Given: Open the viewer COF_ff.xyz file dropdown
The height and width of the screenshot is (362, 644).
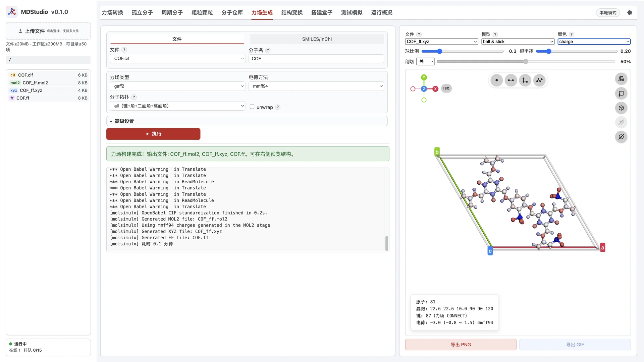Looking at the screenshot, I should 441,42.
